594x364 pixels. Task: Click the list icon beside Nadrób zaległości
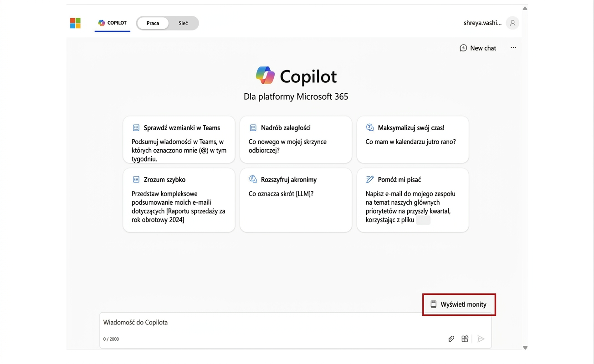click(253, 128)
